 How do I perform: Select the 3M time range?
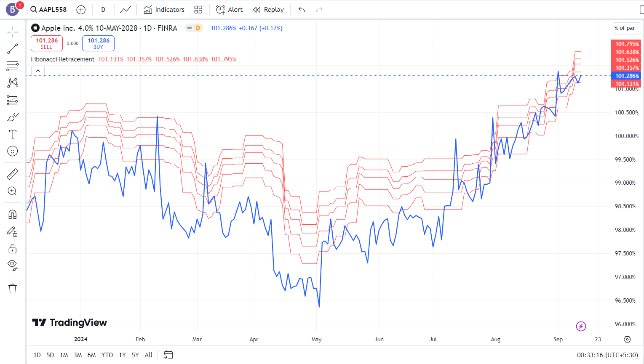coord(77,355)
